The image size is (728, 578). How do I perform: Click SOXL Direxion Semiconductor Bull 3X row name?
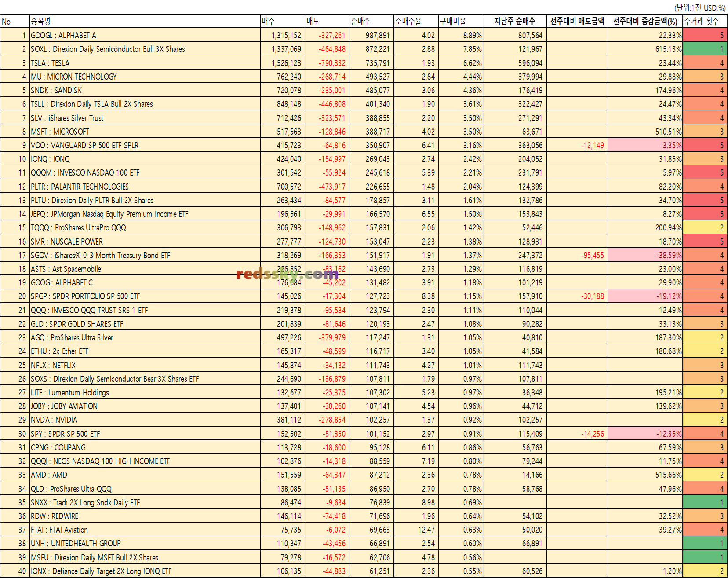tap(145, 49)
